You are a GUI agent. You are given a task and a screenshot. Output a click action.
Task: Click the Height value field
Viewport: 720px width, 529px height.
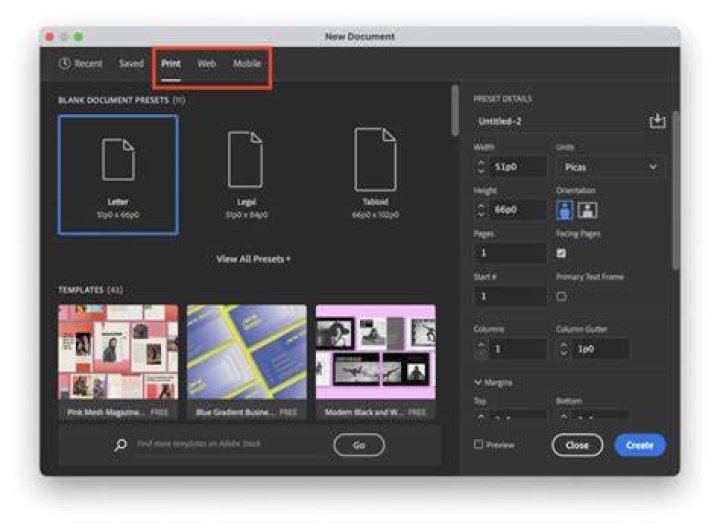click(518, 210)
